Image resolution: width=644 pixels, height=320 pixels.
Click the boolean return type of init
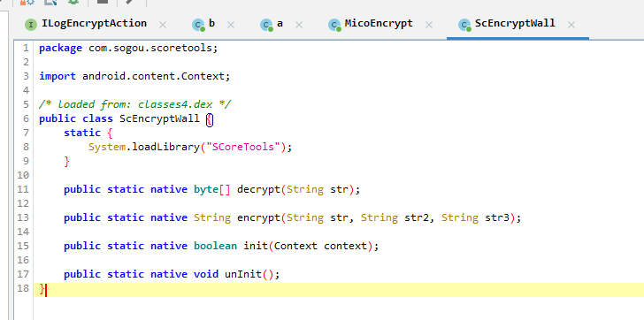pyautogui.click(x=215, y=246)
